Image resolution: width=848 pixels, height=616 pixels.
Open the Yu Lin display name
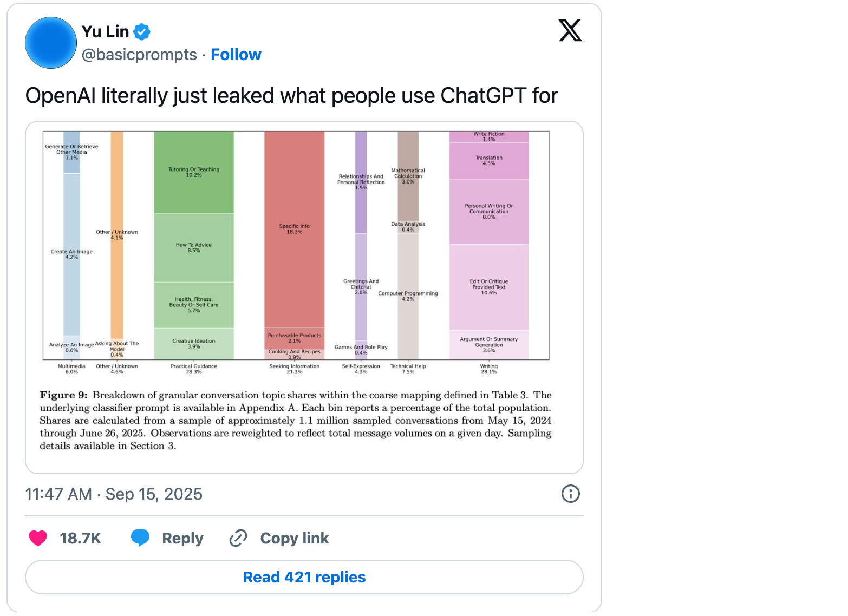click(x=106, y=32)
